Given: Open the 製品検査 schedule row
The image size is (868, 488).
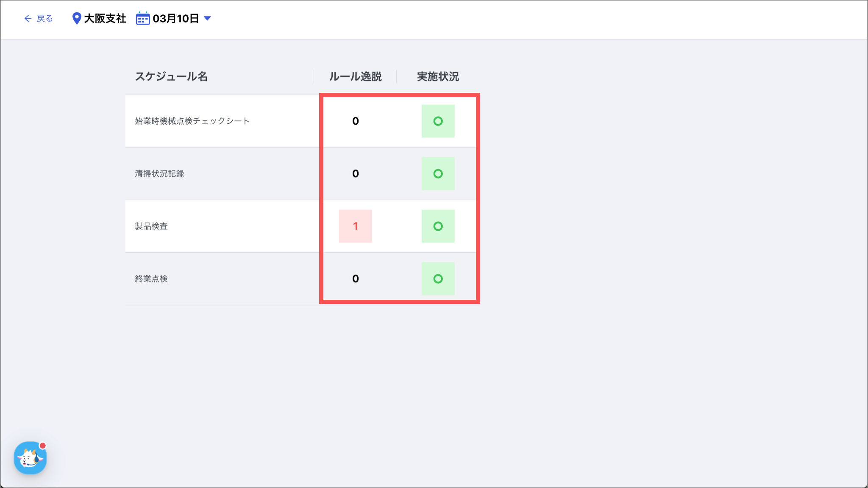Looking at the screenshot, I should click(x=151, y=226).
